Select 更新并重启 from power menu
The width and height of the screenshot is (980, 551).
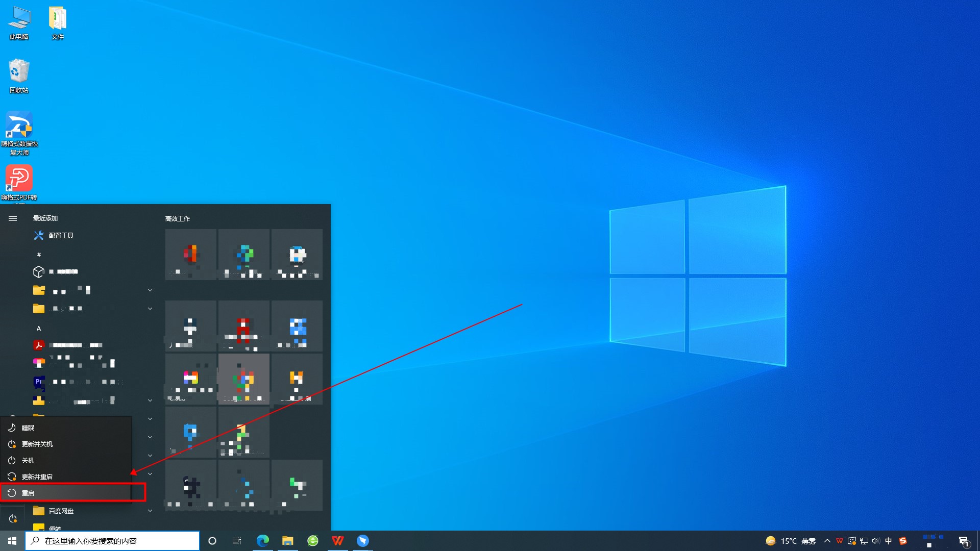37,477
